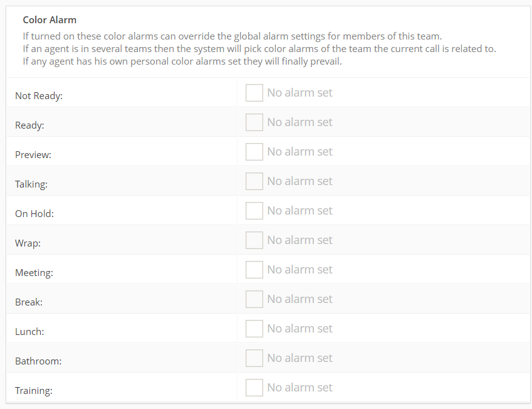Screen dimensions: 532x409
Task: Open the Ready color alarm swatch
Action: [x=254, y=122]
